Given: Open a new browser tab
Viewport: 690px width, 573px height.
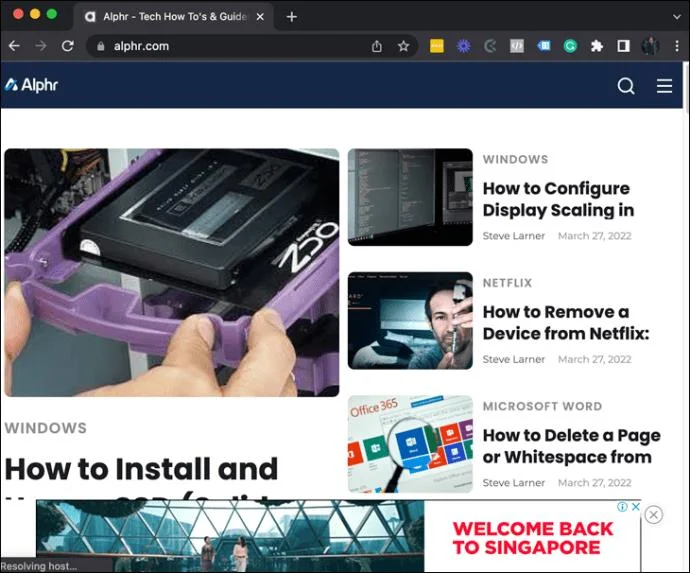Looking at the screenshot, I should pyautogui.click(x=291, y=17).
